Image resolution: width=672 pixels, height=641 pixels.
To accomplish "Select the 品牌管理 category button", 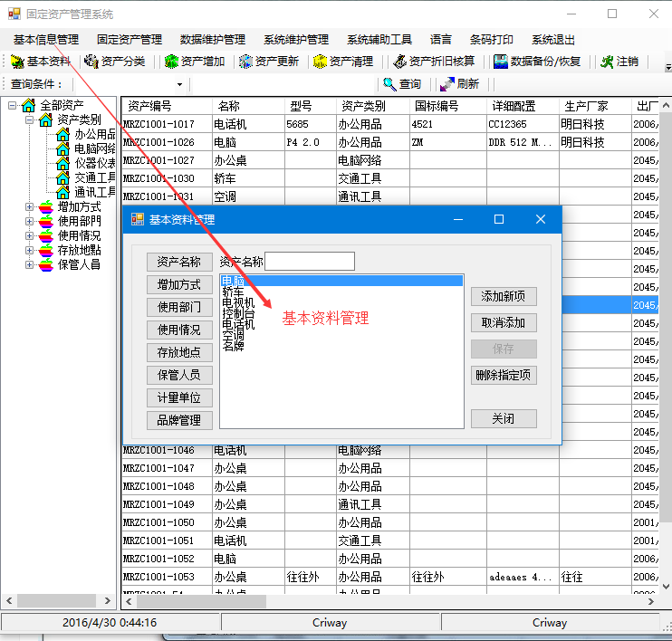I will (178, 420).
